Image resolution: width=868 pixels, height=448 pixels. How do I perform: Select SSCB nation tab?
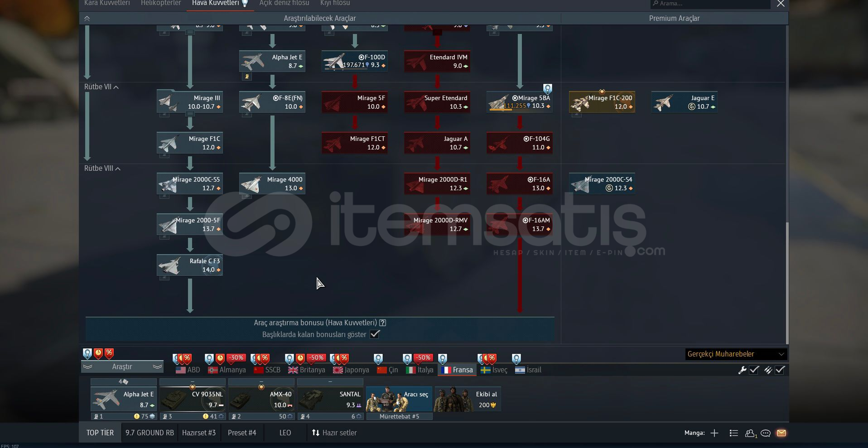(267, 370)
